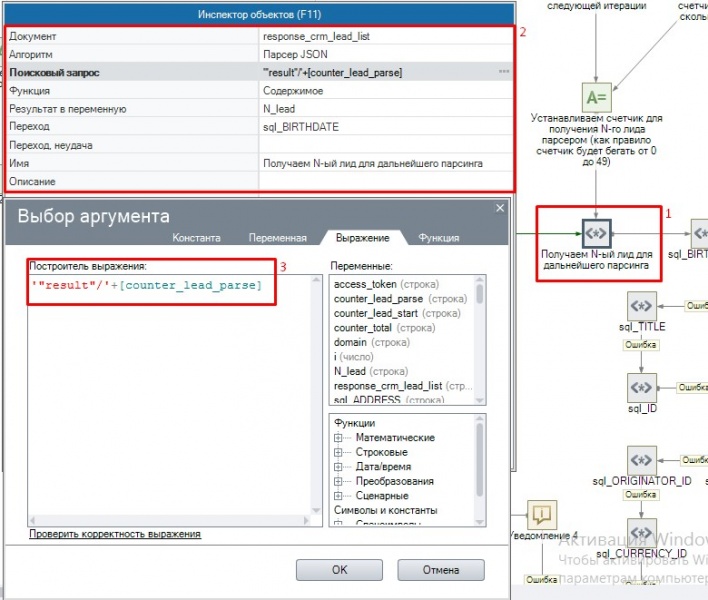Image resolution: width=708 pixels, height=600 pixels.
Task: Expand the Сценарные functions group
Action: (x=338, y=495)
